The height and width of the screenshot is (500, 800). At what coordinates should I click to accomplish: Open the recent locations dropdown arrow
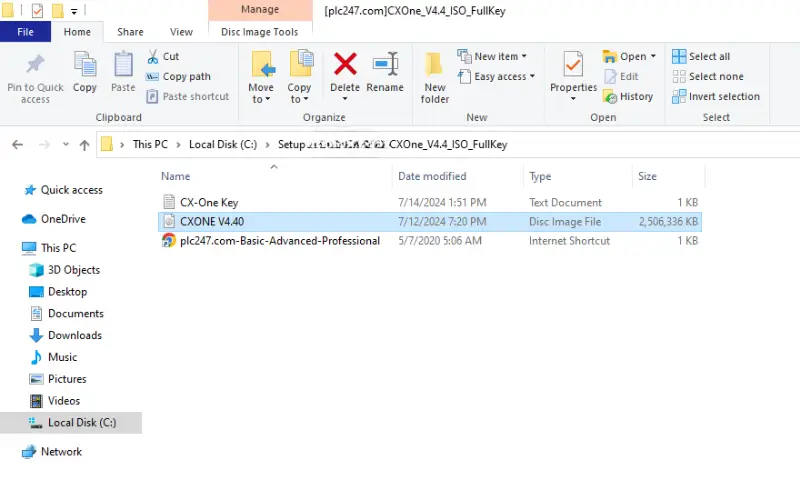coord(66,145)
